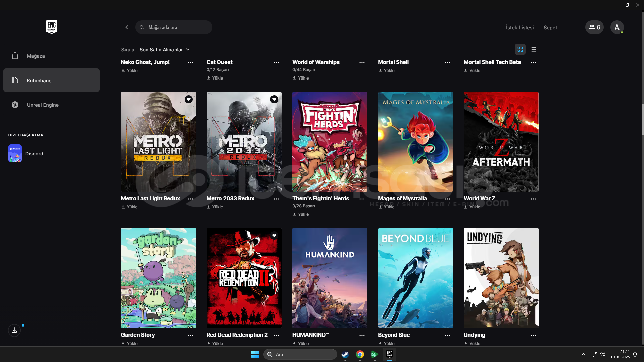
Task: Open options menu for Them's Fightin' Herds
Action: coord(362,199)
